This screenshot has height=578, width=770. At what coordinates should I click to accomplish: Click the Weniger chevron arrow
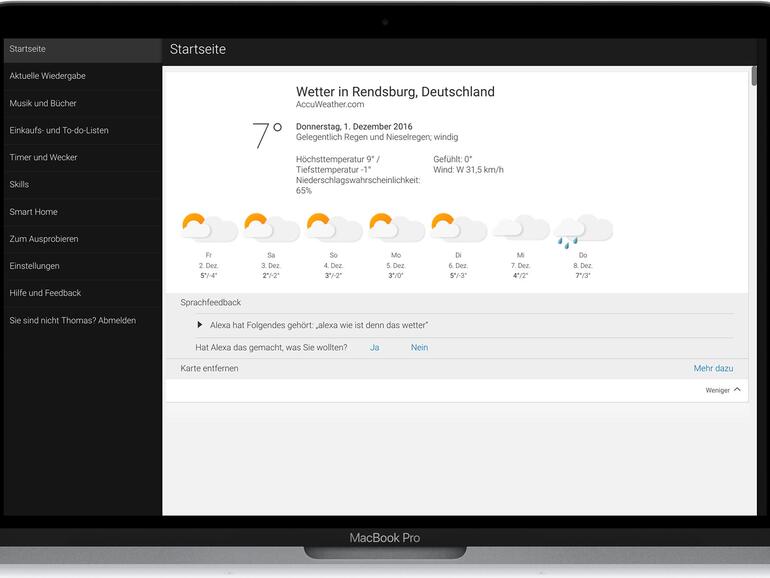(737, 389)
